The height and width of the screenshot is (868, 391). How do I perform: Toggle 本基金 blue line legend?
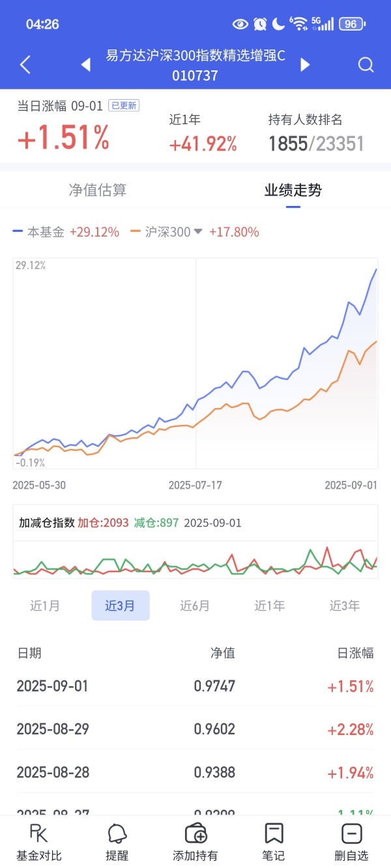(x=66, y=232)
